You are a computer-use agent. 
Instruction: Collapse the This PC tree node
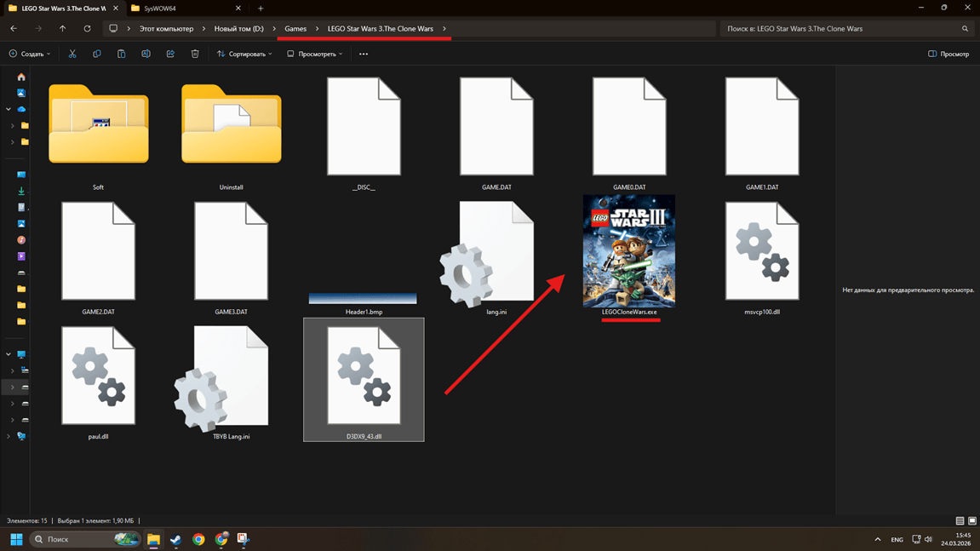9,354
